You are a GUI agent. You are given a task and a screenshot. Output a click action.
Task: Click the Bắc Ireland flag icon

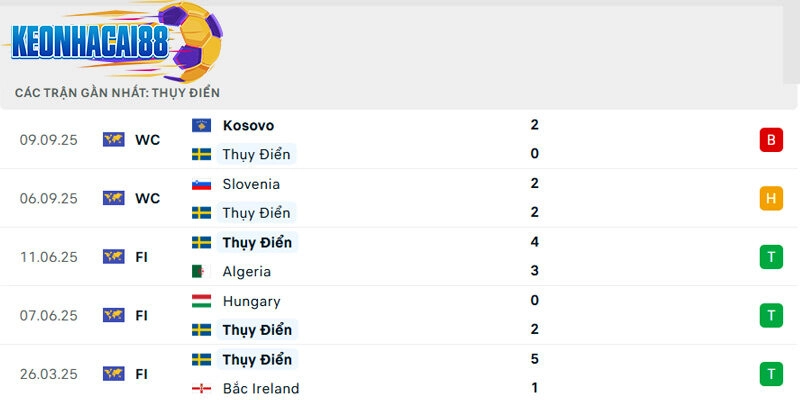tap(201, 388)
